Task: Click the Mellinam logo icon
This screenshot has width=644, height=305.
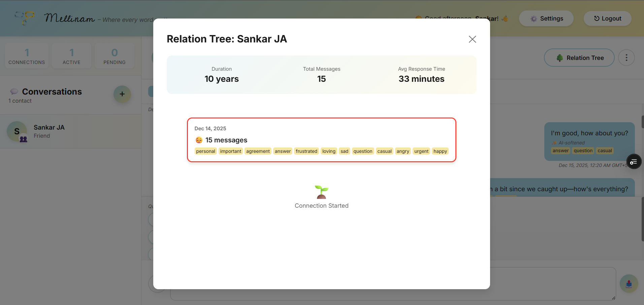Action: (x=25, y=18)
